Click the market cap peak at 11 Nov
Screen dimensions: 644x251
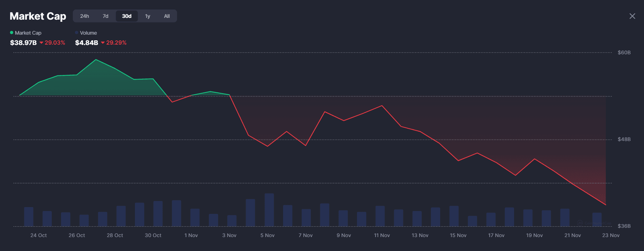click(x=382, y=106)
